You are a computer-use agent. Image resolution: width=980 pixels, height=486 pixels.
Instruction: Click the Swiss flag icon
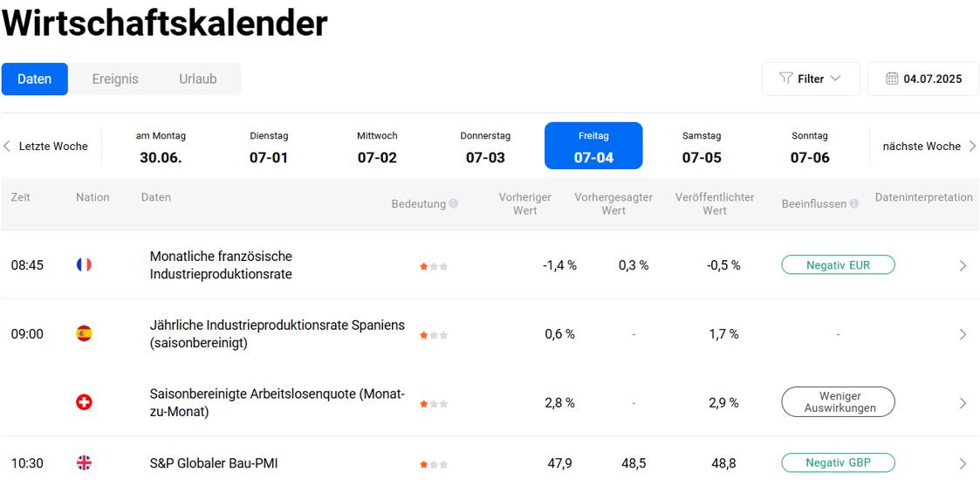pos(84,402)
